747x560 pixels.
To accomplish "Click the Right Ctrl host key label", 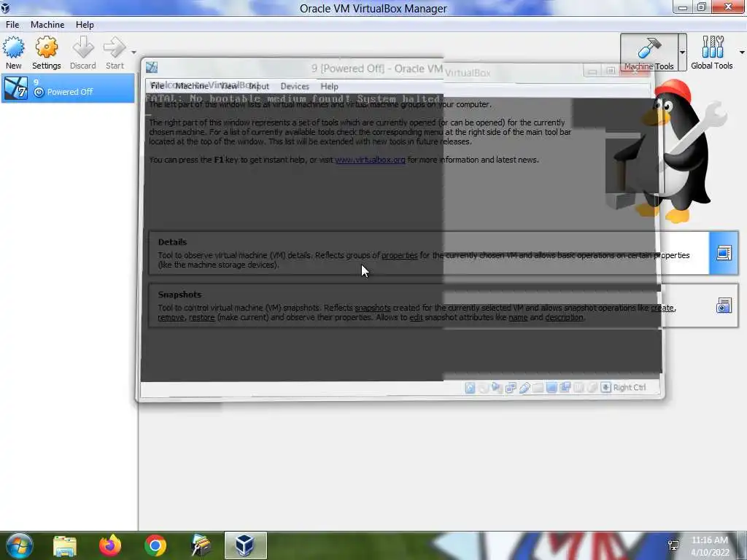I will (x=630, y=388).
